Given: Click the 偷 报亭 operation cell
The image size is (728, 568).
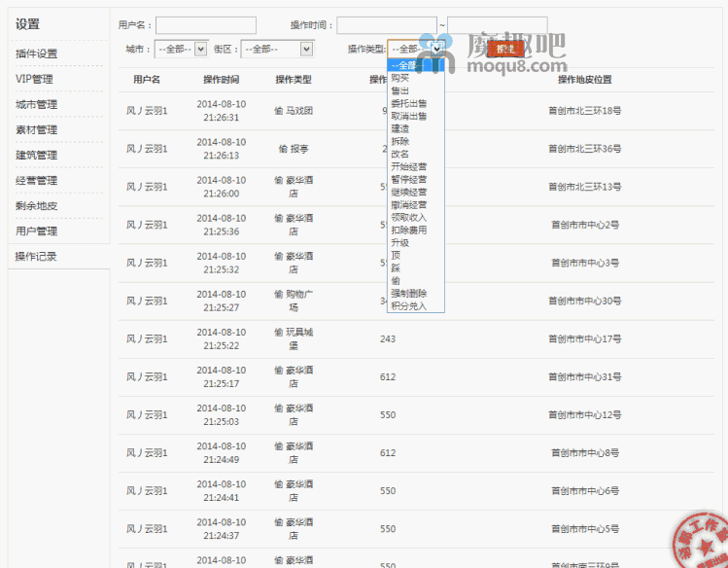Looking at the screenshot, I should coord(294,149).
